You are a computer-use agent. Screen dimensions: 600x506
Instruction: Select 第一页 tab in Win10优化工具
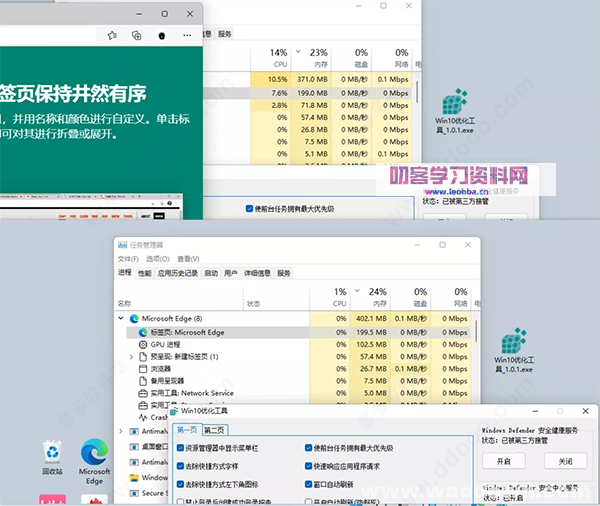(x=187, y=430)
